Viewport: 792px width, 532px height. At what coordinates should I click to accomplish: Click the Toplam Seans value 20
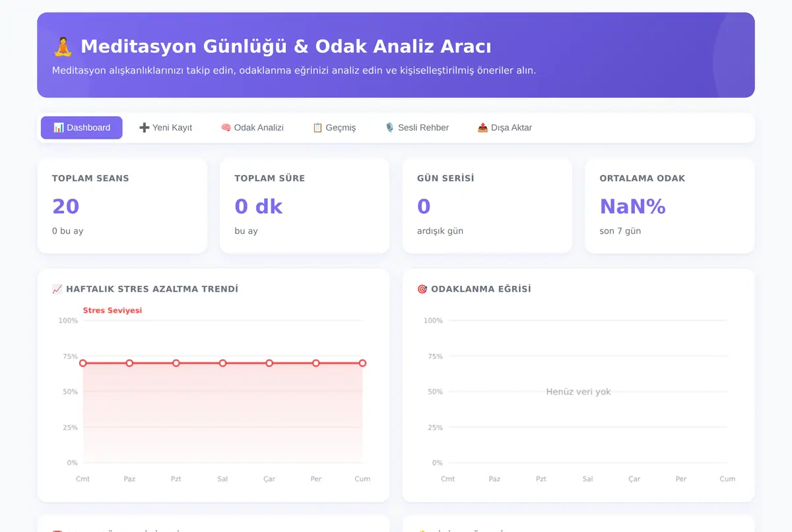tap(66, 207)
